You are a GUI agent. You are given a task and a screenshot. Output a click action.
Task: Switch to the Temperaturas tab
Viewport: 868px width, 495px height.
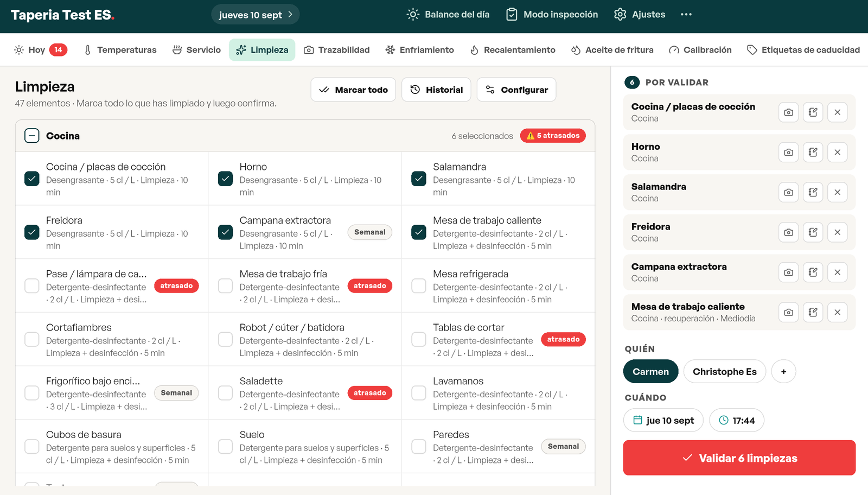pos(120,50)
